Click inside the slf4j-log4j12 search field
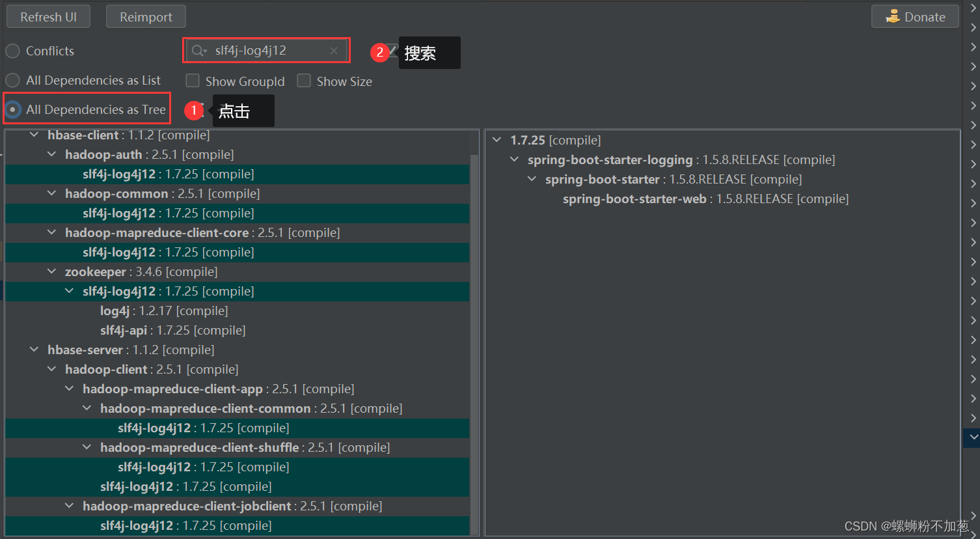Image resolution: width=980 pixels, height=539 pixels. [x=267, y=50]
